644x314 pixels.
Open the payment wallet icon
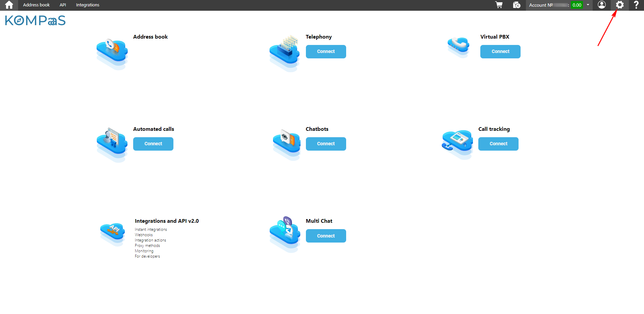click(x=517, y=5)
